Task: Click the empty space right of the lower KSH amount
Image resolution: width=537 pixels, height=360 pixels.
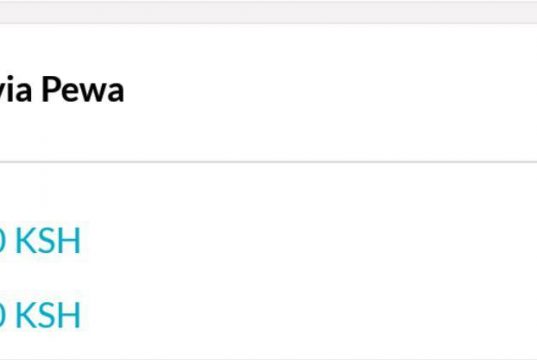Action: point(308,315)
